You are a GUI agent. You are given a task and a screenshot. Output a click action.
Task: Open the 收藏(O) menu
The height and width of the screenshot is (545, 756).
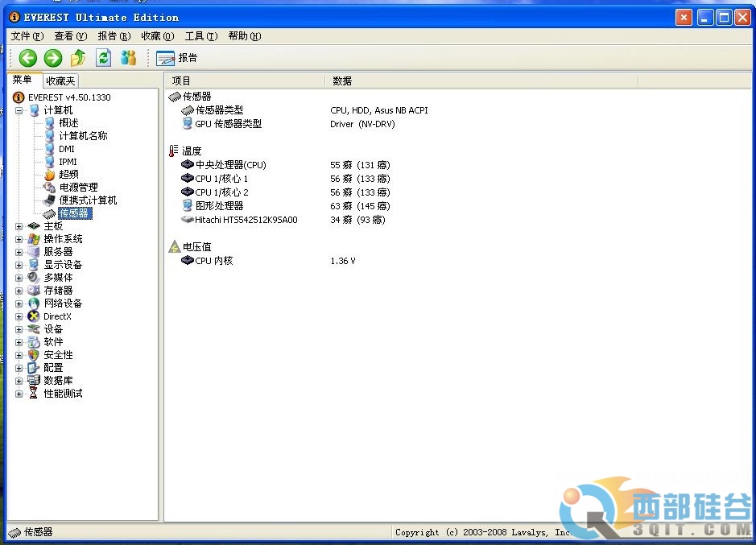(157, 36)
